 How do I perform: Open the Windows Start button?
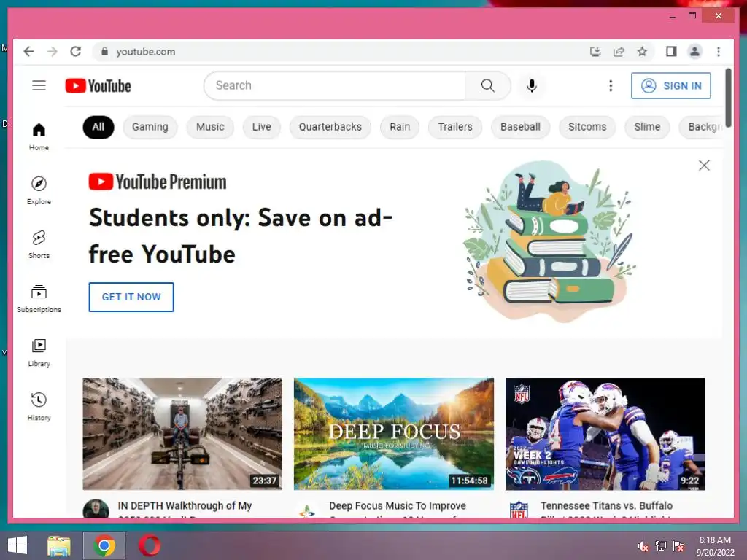(x=18, y=545)
